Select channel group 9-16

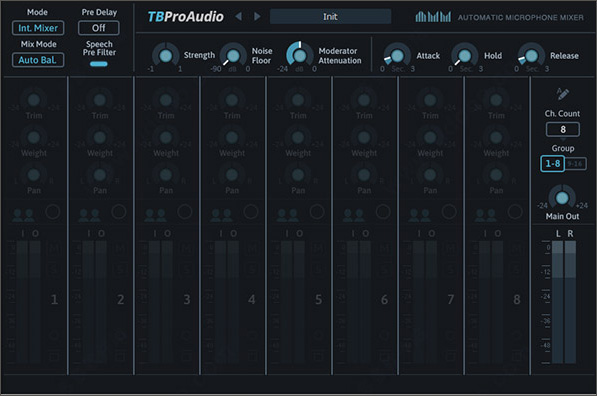(x=575, y=164)
